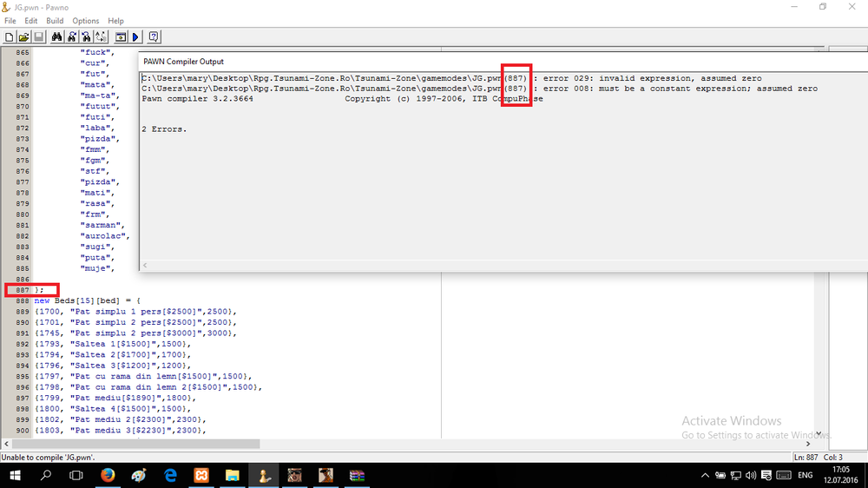Image resolution: width=868 pixels, height=488 pixels.
Task: Click the horizontal scrollbar thumb in code editor
Action: click(x=135, y=444)
